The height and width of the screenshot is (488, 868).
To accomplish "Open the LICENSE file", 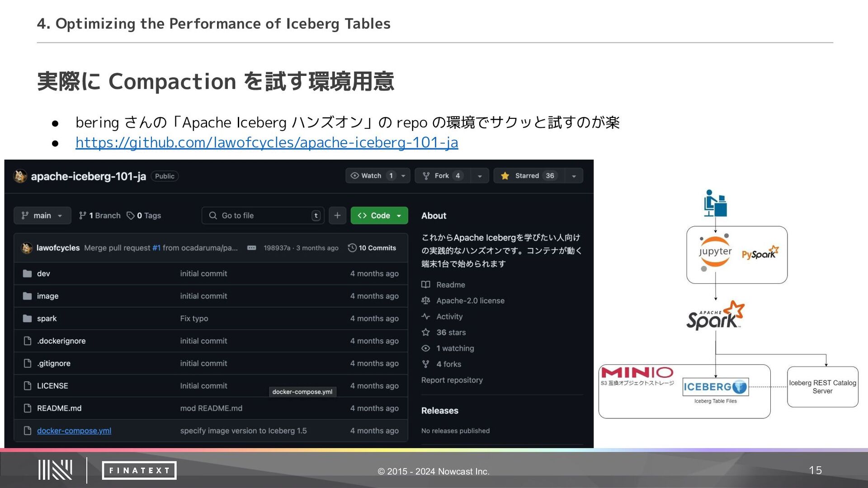I will click(52, 386).
